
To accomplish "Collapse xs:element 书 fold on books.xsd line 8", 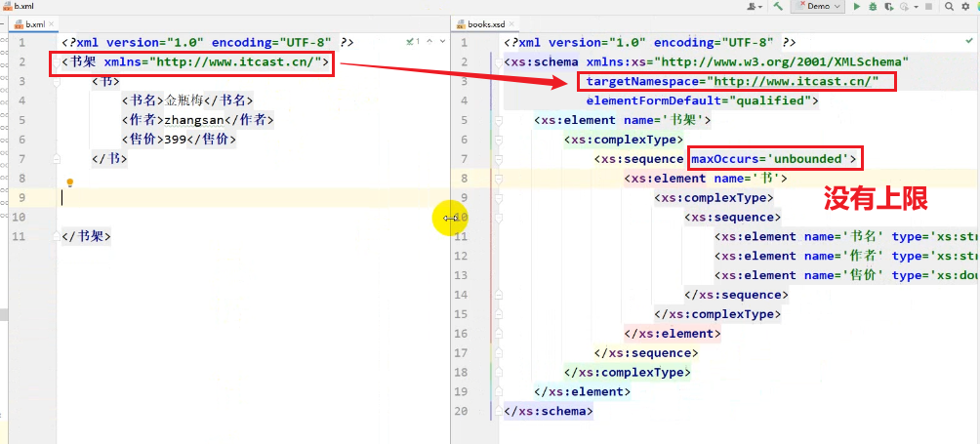I will click(x=499, y=179).
